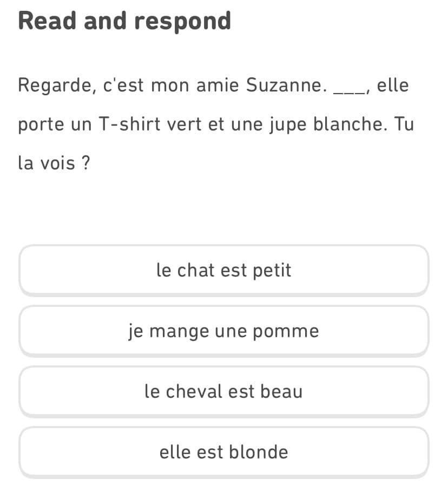
Task: Click the word "jupe" in the passage
Action: coord(286,126)
